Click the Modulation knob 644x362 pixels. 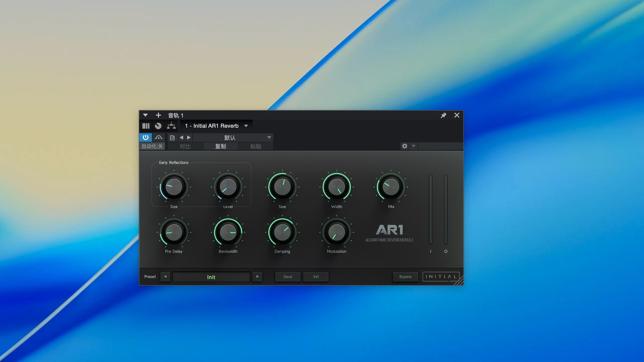coord(337,232)
